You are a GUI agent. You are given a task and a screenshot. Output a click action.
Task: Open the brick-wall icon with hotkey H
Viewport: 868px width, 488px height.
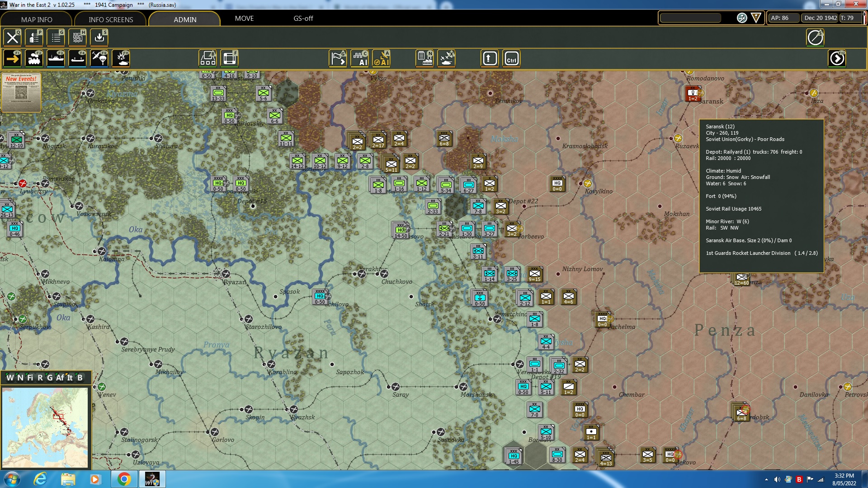pyautogui.click(x=77, y=38)
